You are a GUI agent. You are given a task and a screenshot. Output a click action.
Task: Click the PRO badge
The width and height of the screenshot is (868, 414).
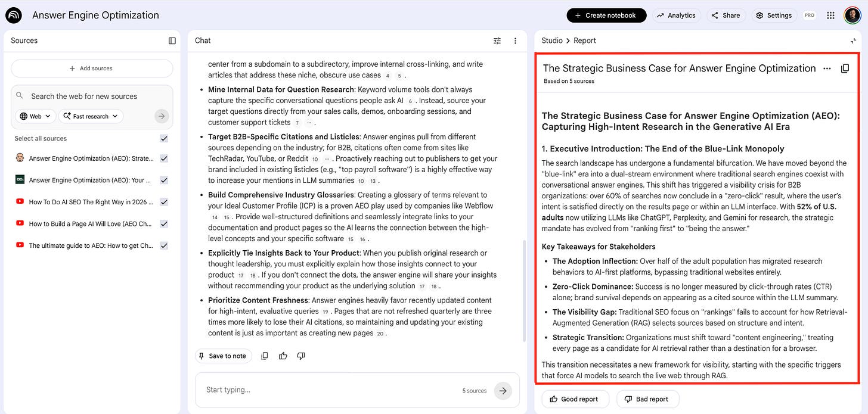click(809, 15)
